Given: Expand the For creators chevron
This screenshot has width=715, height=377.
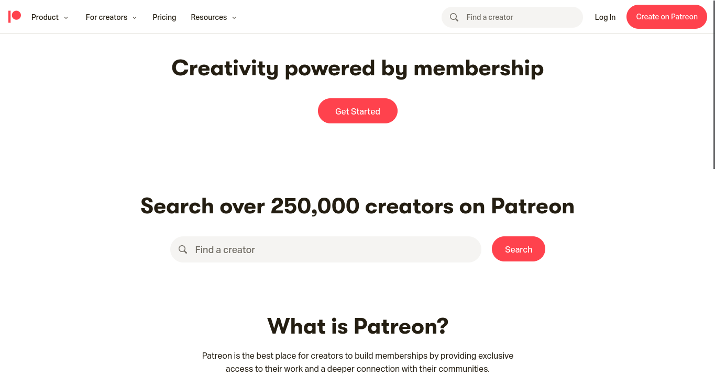Looking at the screenshot, I should pyautogui.click(x=135, y=18).
